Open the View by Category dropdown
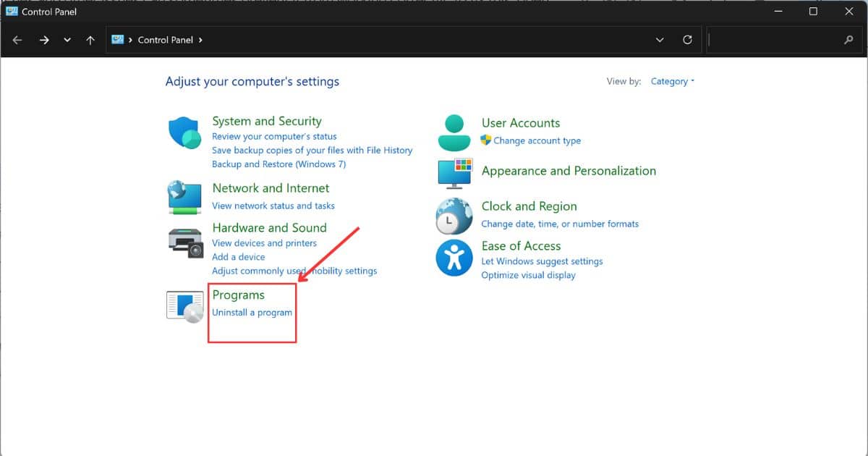868x456 pixels. pos(672,82)
